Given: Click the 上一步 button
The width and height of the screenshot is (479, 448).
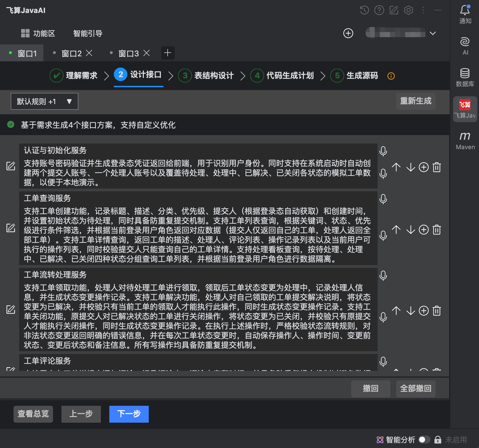Looking at the screenshot, I should pyautogui.click(x=81, y=414).
